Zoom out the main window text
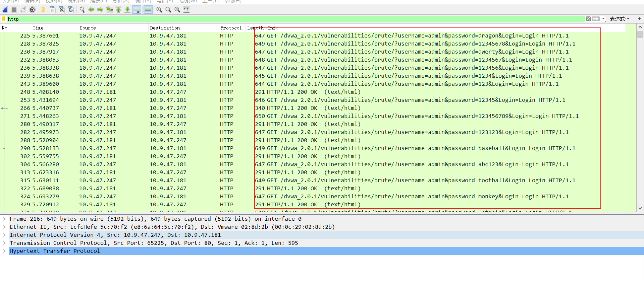The image size is (644, 287). [168, 10]
